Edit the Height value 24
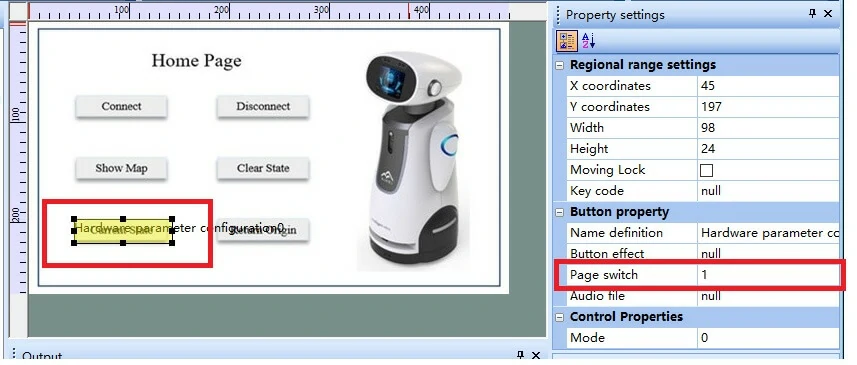Image resolution: width=857 pixels, height=365 pixels. click(768, 149)
